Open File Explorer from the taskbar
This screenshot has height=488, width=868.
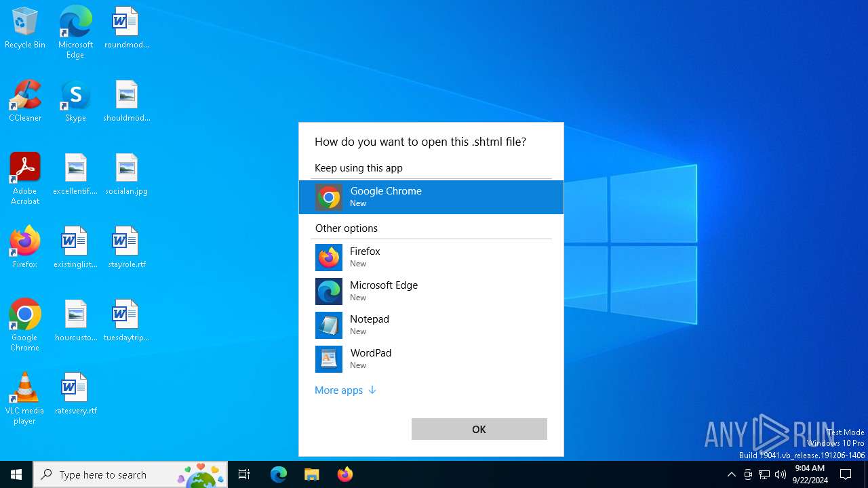(x=312, y=474)
